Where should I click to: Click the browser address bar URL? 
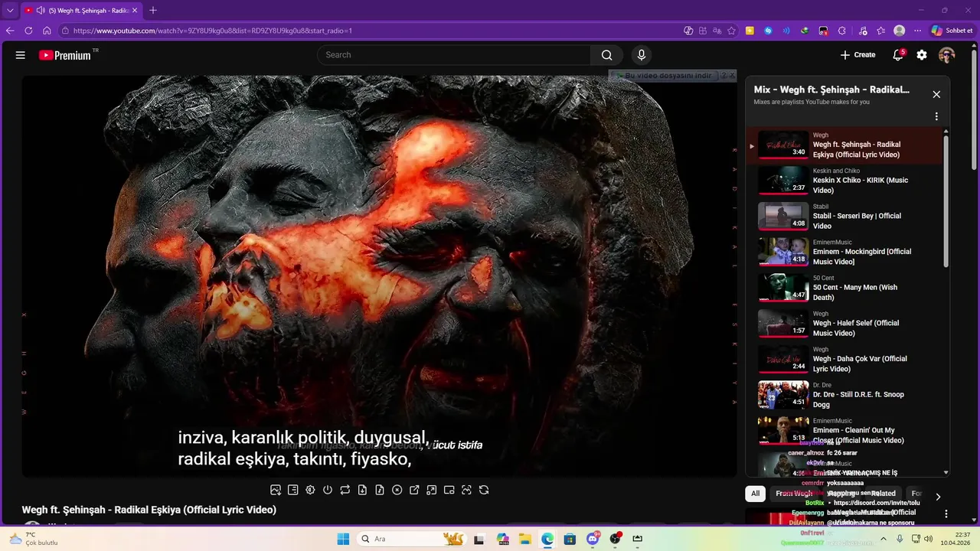pyautogui.click(x=213, y=31)
